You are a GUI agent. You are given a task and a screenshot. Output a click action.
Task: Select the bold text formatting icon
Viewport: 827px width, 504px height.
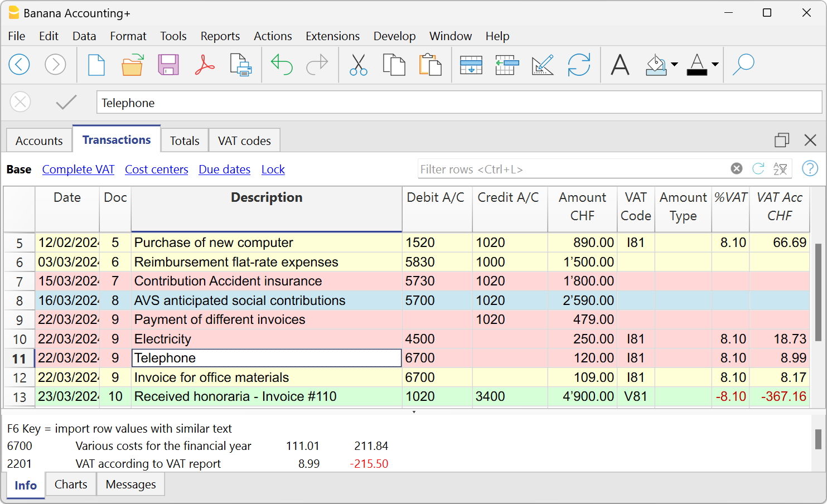620,65
